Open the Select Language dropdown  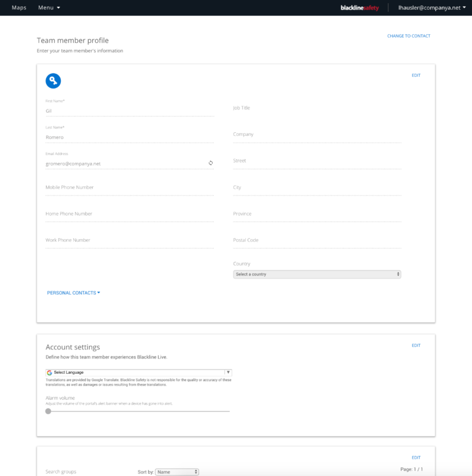tap(139, 373)
